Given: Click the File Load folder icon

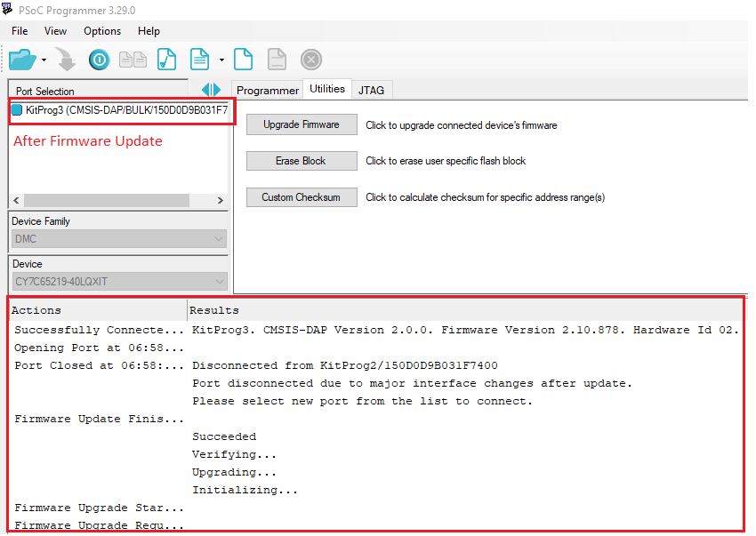Looking at the screenshot, I should click(22, 60).
